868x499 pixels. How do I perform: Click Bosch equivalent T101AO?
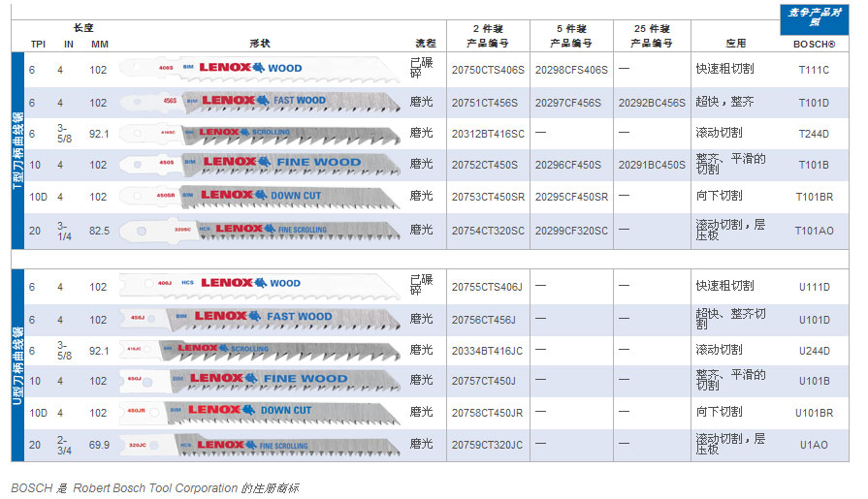[814, 231]
